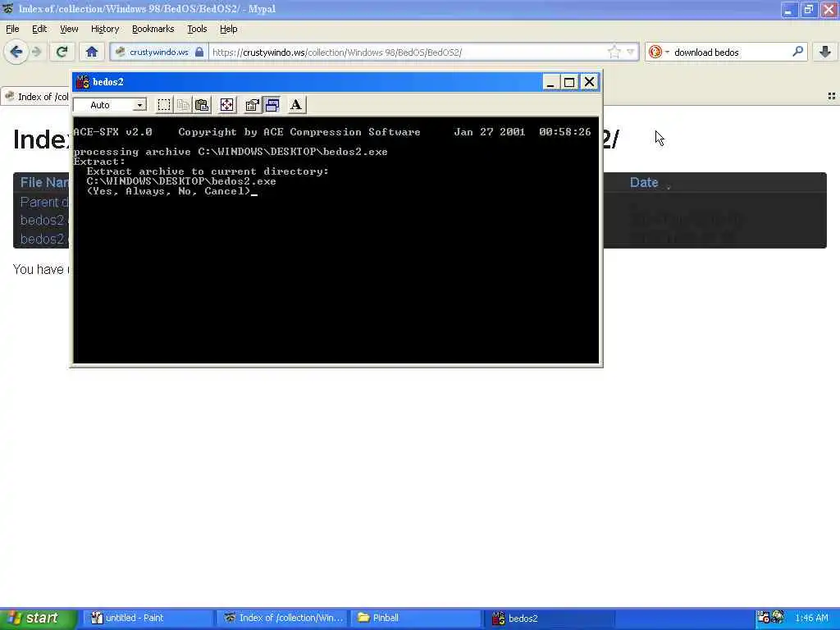Toggle the Background icon in bedos2 toolbar
The width and height of the screenshot is (840, 630).
click(x=272, y=105)
